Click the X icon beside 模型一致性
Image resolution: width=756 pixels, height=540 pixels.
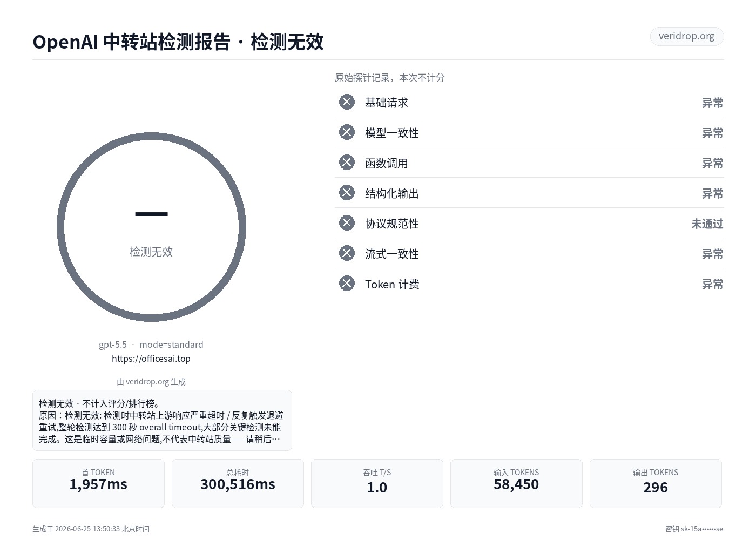pos(347,132)
